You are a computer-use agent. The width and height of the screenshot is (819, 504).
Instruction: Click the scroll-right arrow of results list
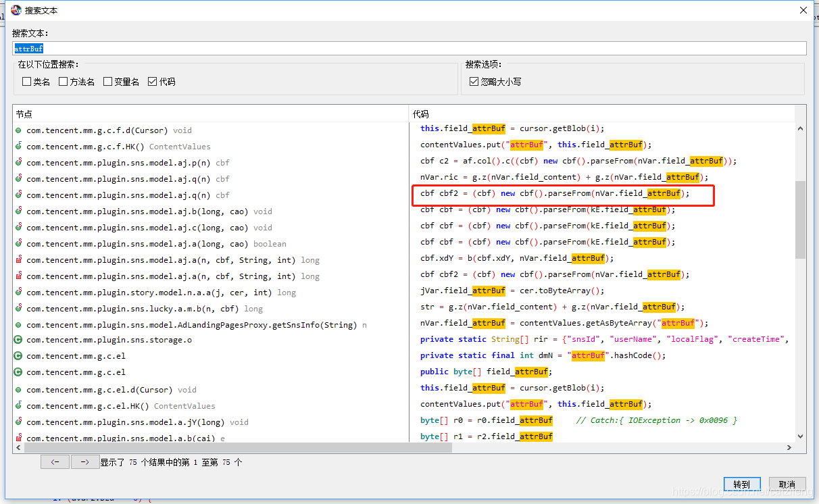tap(789, 448)
